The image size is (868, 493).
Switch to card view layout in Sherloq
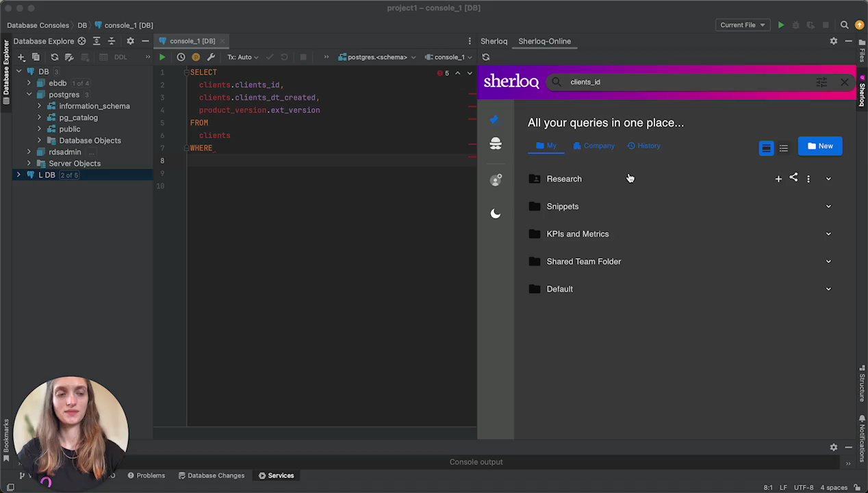(767, 148)
